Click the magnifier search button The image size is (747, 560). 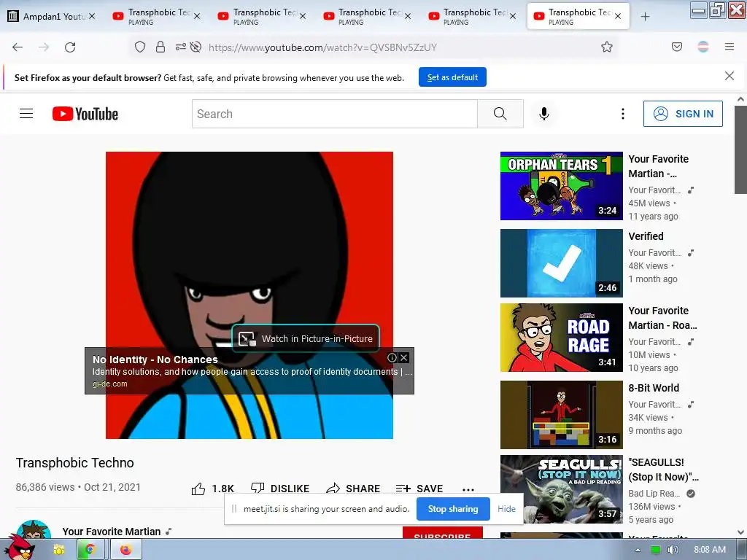[x=500, y=114]
